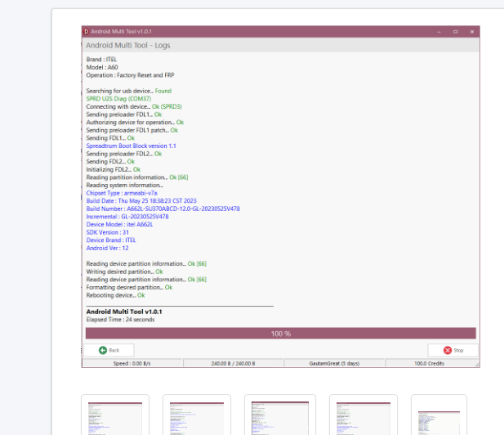Viewport: 504px width, 435px height.
Task: Click 'Initializing FDL2.. Ok' log line
Action: (x=114, y=169)
